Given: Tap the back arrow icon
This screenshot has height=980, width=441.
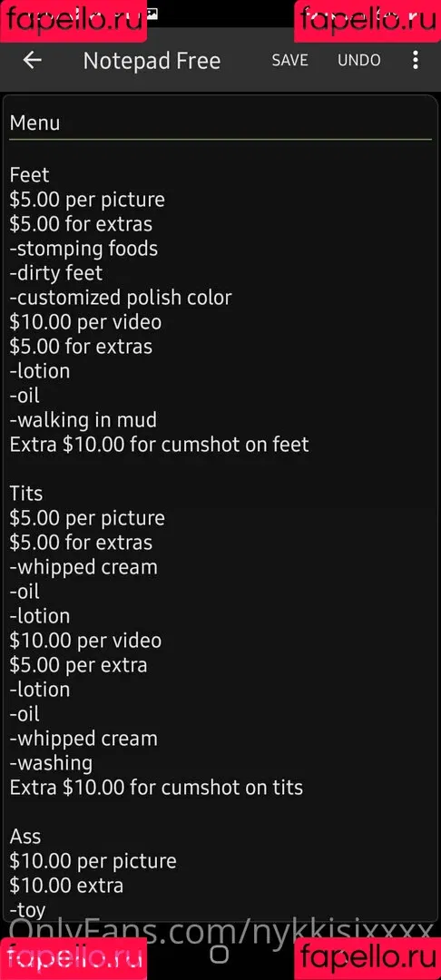Looking at the screenshot, I should (32, 60).
